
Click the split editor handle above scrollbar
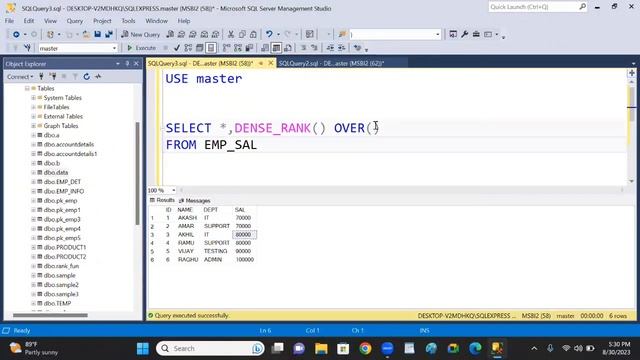[x=631, y=73]
